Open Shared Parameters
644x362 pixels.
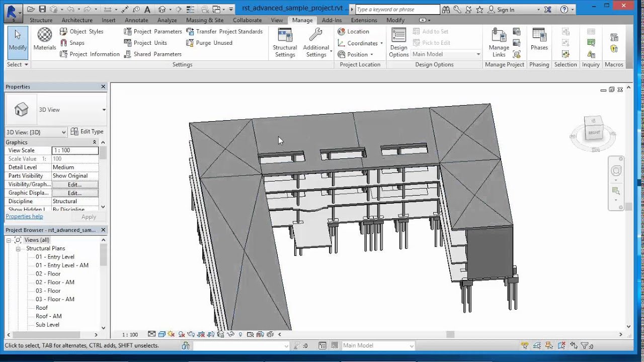[152, 54]
